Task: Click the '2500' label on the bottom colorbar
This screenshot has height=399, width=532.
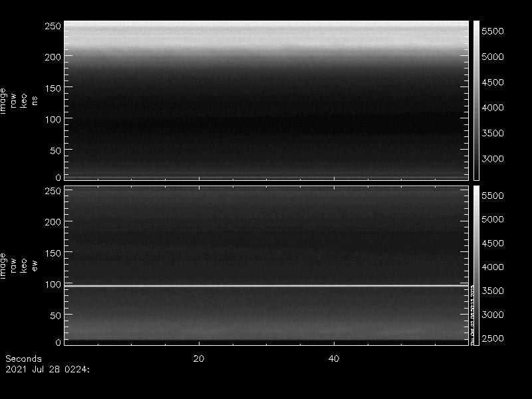Action: pyautogui.click(x=493, y=339)
